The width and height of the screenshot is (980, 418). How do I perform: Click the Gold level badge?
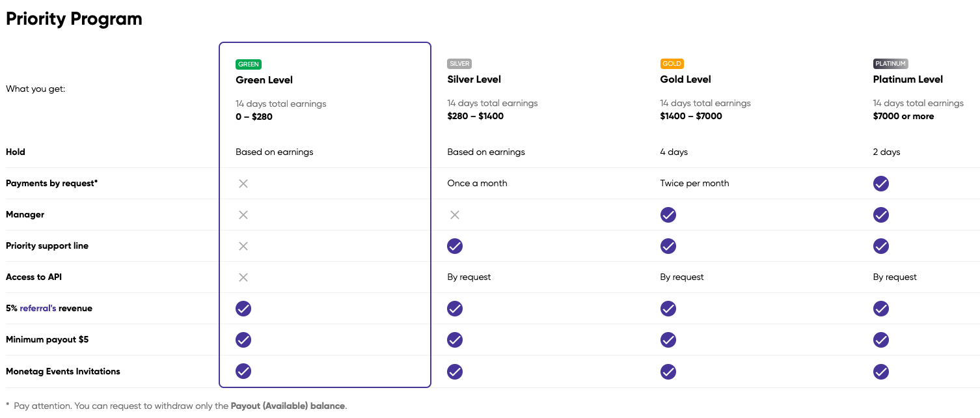pos(672,64)
